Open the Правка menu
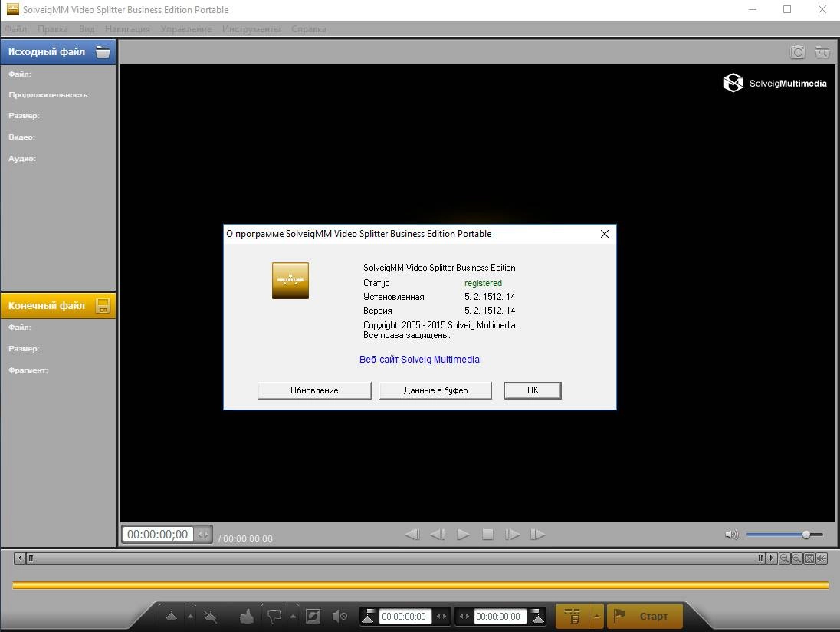840x632 pixels. pos(52,29)
